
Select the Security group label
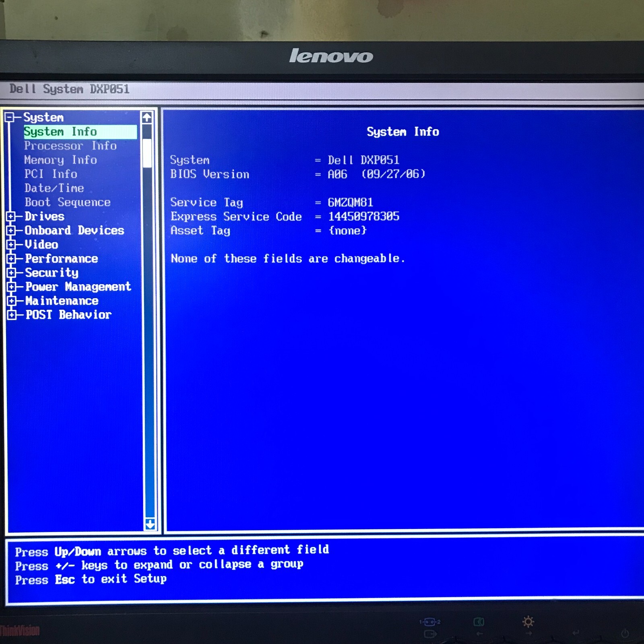pos(52,273)
